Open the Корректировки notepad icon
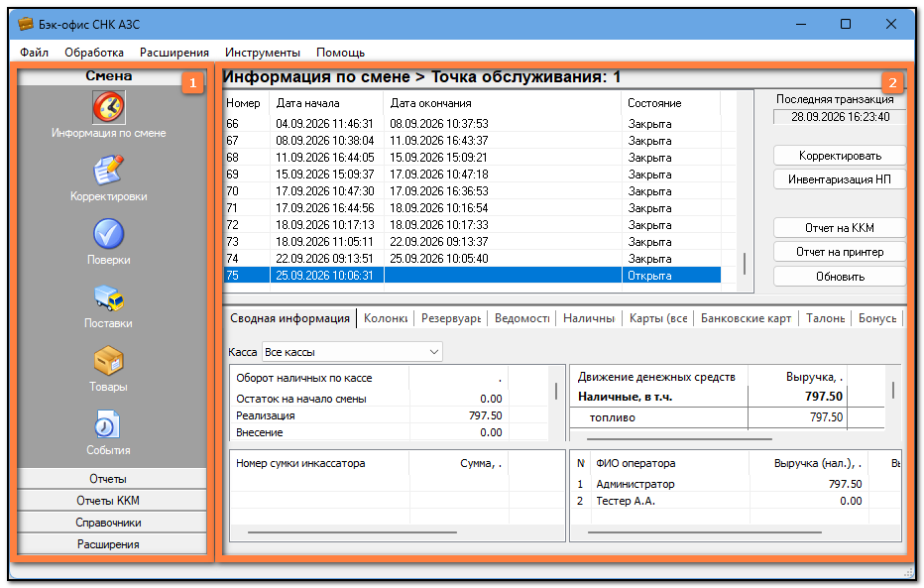Image resolution: width=924 pixels, height=588 pixels. click(x=108, y=170)
